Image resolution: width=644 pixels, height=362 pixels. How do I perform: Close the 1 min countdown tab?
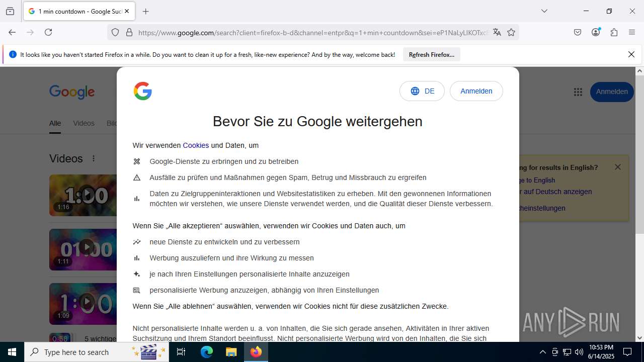[x=127, y=11]
